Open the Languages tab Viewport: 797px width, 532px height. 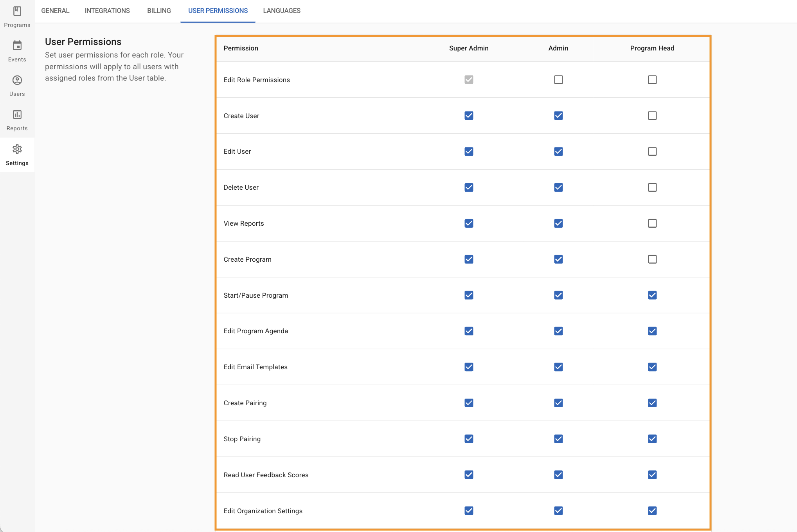(x=282, y=11)
